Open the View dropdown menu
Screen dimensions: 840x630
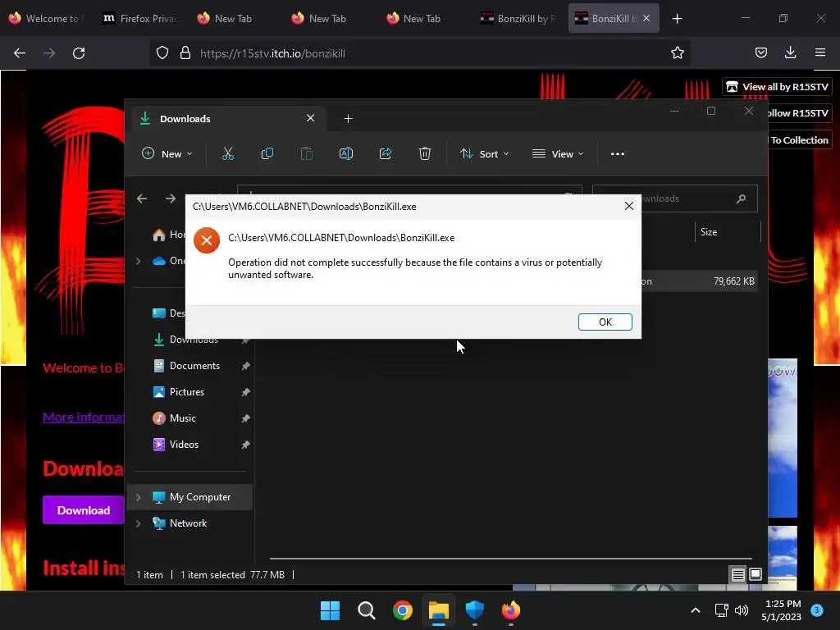pyautogui.click(x=558, y=153)
